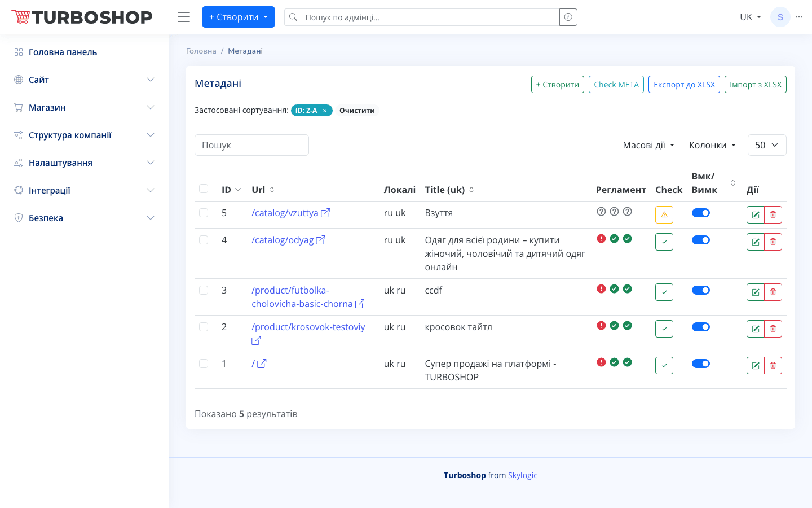Delete the кросовок тайтл row
Viewport: 812px width, 508px height.
[x=773, y=329]
